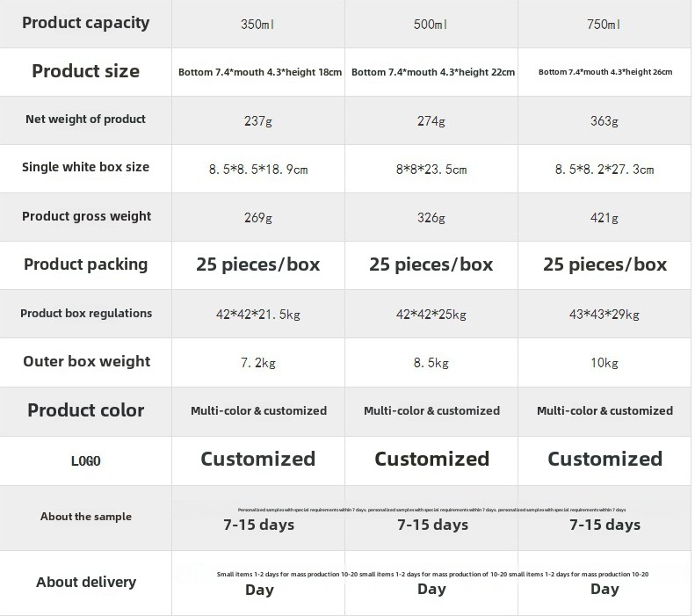The width and height of the screenshot is (695, 616).
Task: Select the 8.5kg outer box weight
Action: tap(431, 363)
